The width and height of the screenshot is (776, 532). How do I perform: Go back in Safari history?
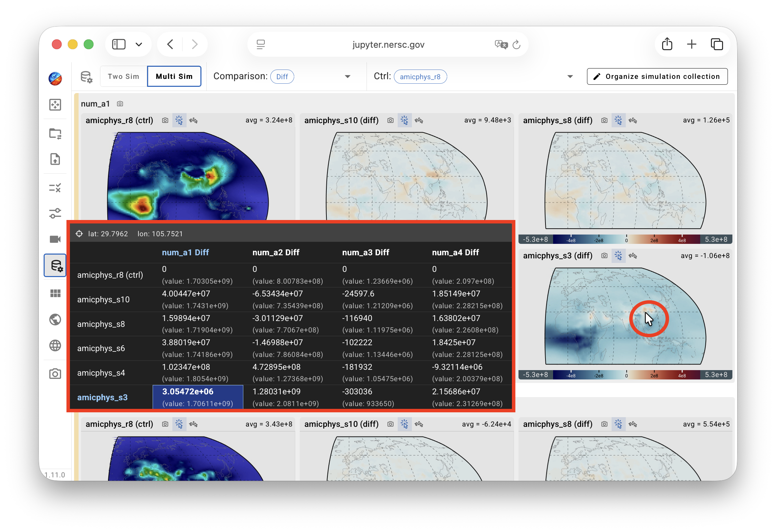pos(170,44)
